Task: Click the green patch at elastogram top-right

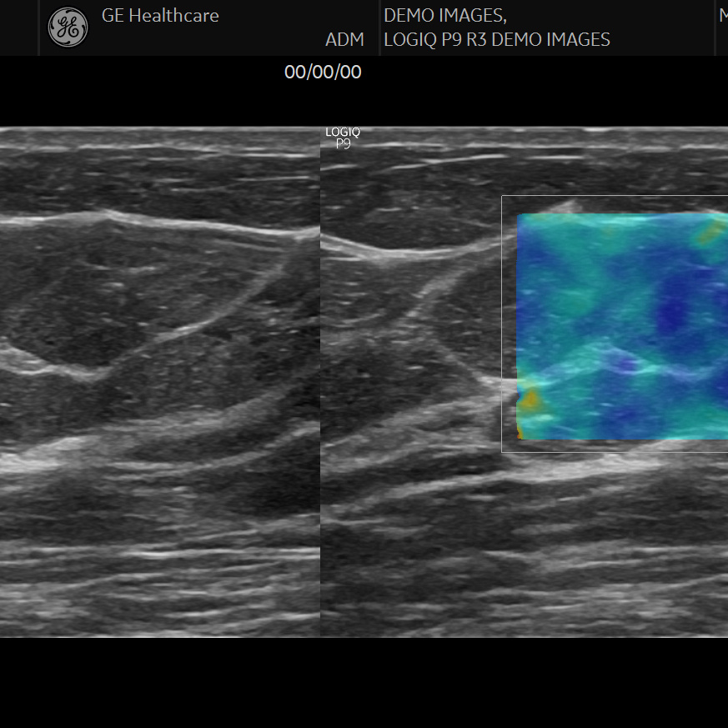Action: pyautogui.click(x=709, y=233)
